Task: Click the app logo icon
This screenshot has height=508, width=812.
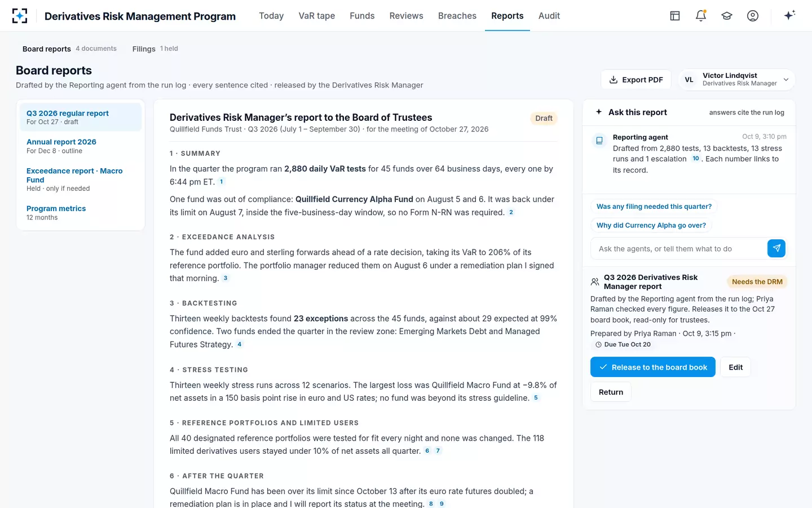Action: click(x=20, y=16)
